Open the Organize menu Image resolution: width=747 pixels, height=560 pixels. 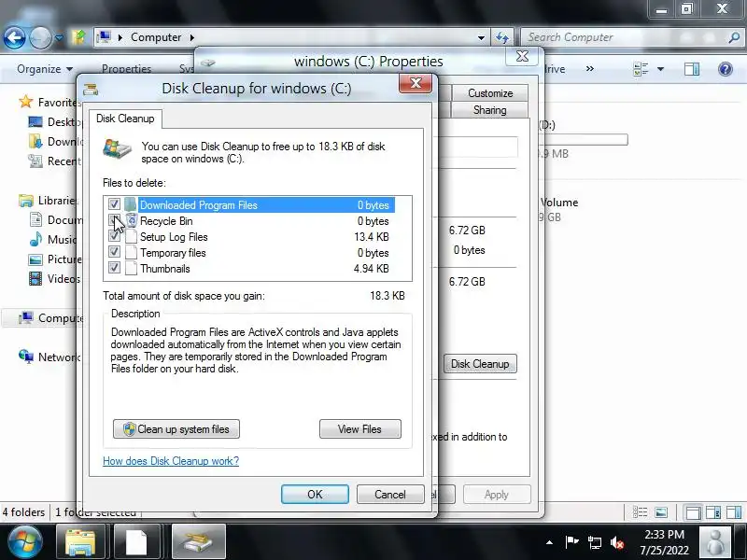point(45,69)
